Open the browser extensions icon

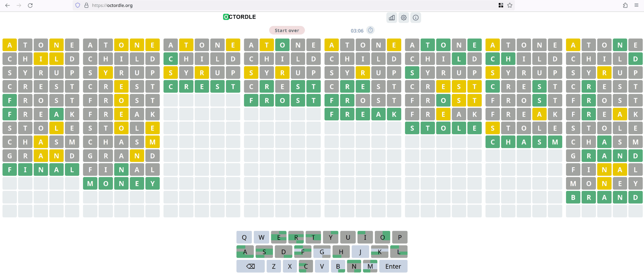point(625,5)
